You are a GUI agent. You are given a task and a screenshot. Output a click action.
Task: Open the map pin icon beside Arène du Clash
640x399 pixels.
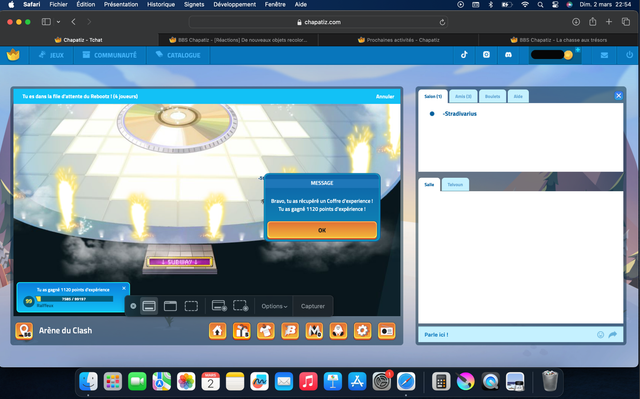tap(24, 331)
